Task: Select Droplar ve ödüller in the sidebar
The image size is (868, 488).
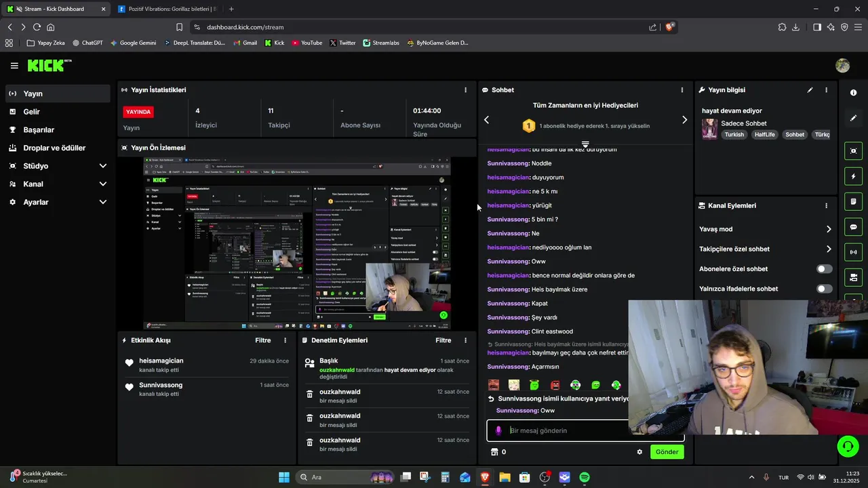Action: 57,148
